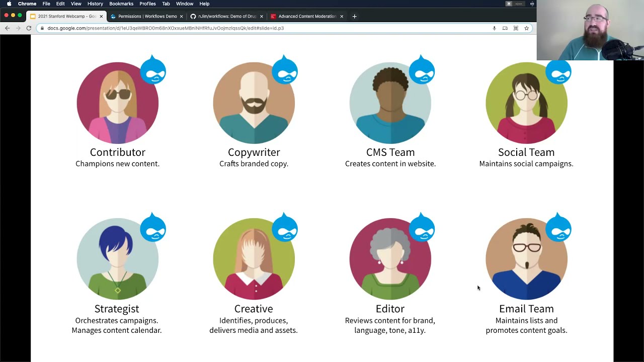Click the "Email Team" heading text
644x362 pixels.
tap(526, 309)
